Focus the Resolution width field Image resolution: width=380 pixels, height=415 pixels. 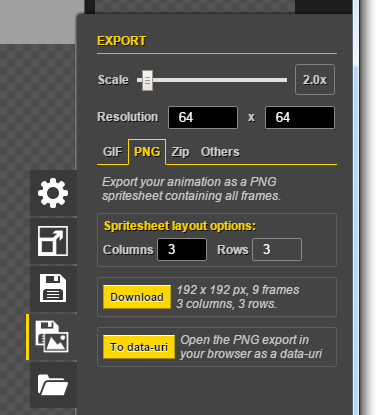[x=203, y=117]
